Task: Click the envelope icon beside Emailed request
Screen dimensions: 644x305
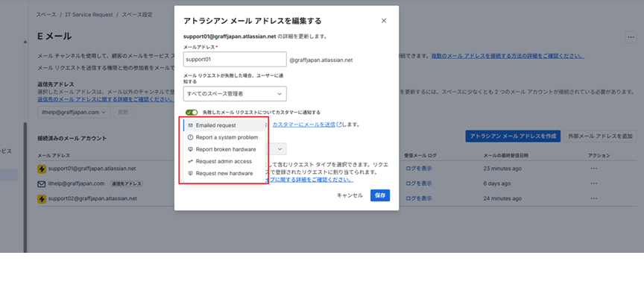Action: tap(190, 125)
